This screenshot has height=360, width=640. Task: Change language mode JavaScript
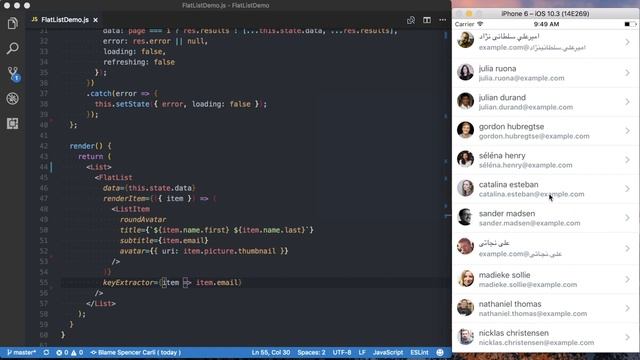(388, 352)
